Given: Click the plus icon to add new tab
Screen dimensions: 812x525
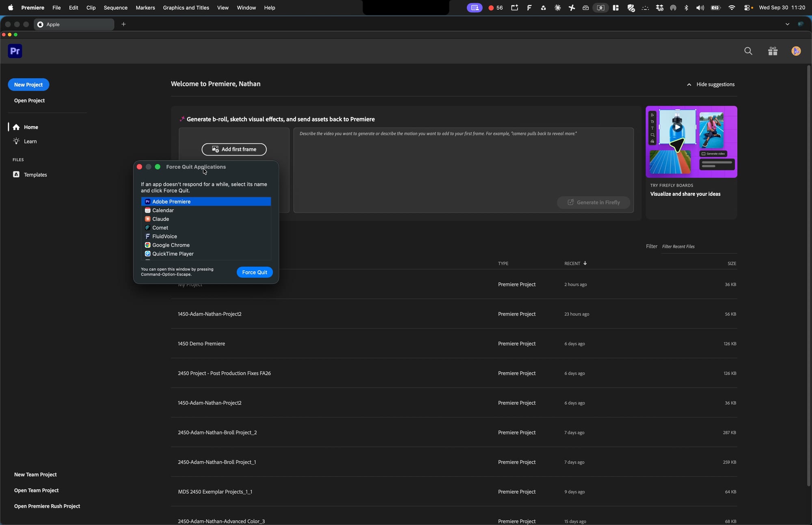Looking at the screenshot, I should tap(123, 24).
